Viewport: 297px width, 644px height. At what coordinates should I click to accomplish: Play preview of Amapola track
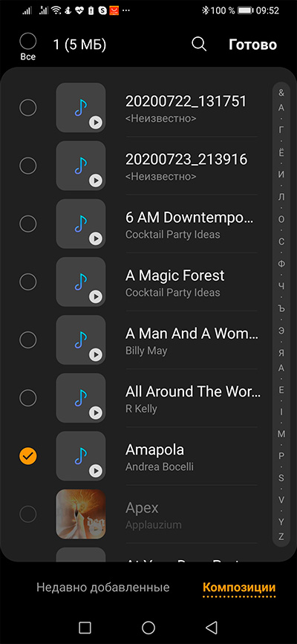[x=96, y=470]
